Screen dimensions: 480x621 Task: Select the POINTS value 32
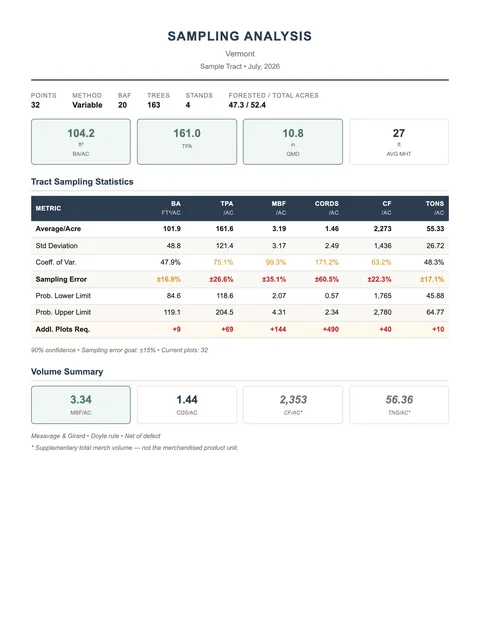(x=35, y=105)
